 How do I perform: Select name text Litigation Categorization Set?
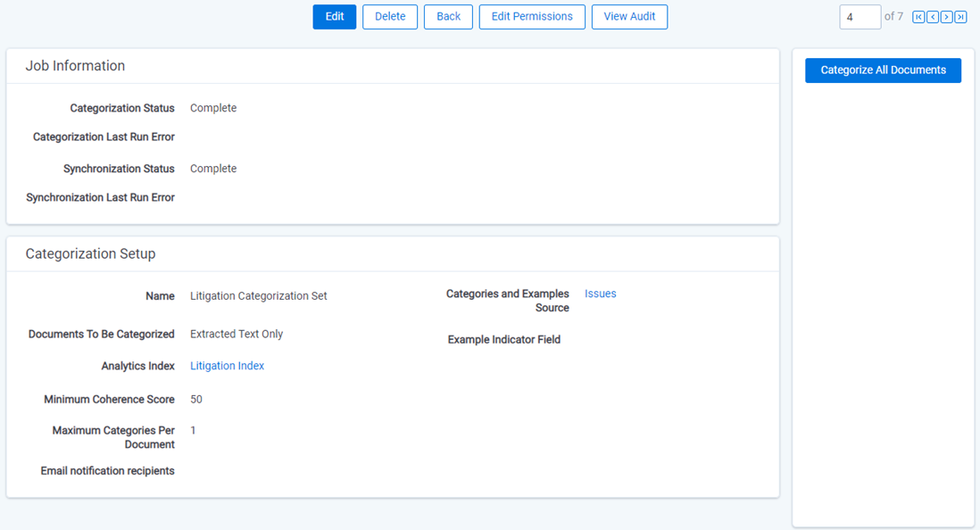tap(258, 296)
